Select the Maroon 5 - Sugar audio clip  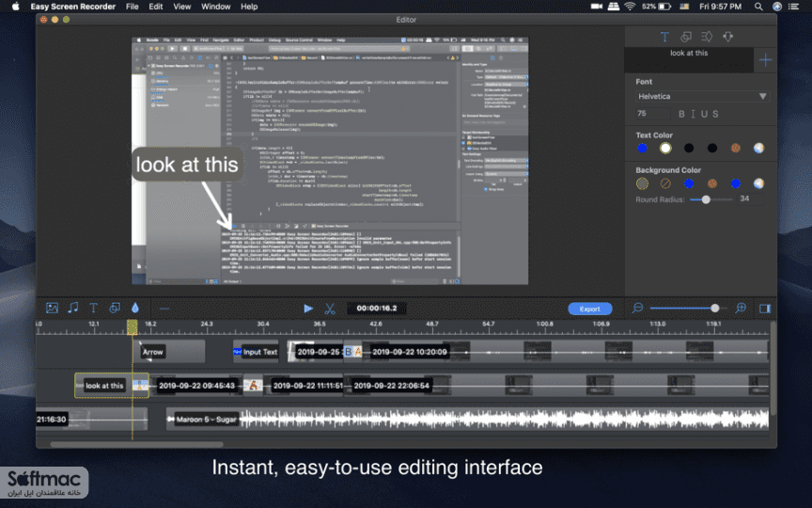[467, 420]
